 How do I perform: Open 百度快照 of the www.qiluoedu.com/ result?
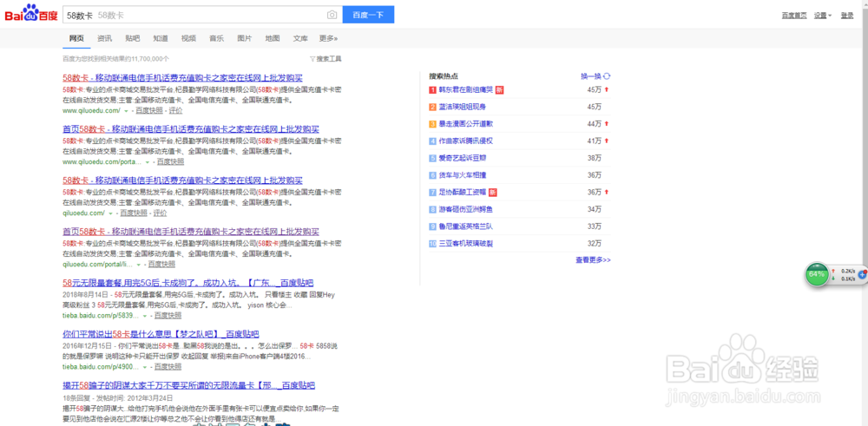click(149, 110)
